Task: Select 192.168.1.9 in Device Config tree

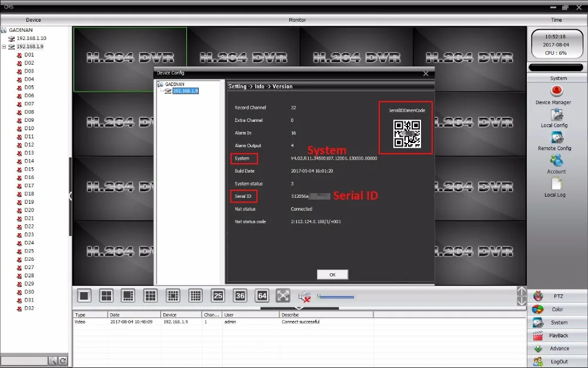Action: [186, 91]
